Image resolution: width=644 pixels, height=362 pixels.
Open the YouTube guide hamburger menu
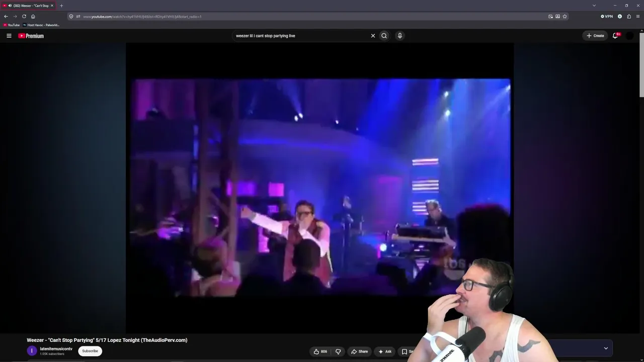coord(9,36)
